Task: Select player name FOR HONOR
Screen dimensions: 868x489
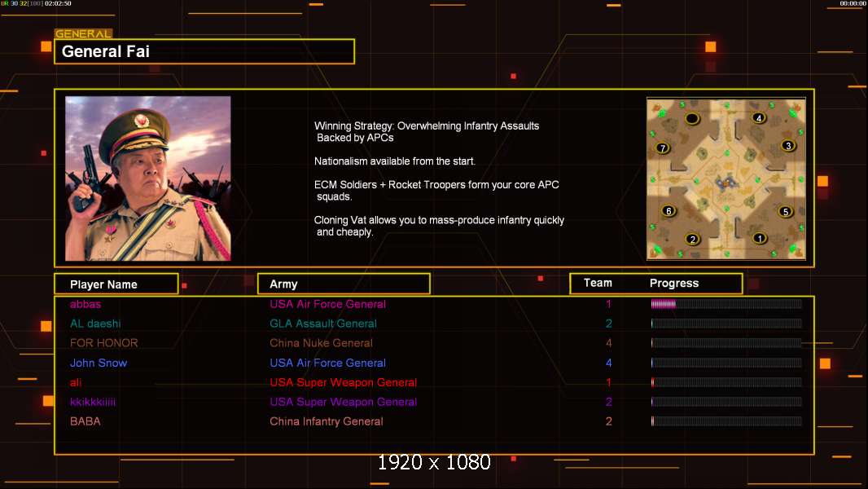Action: click(x=103, y=343)
